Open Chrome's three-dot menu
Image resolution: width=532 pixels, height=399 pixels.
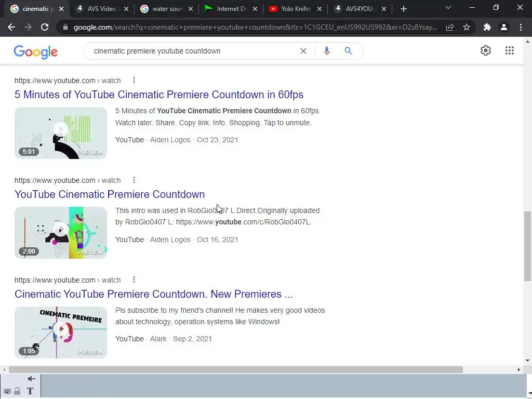coord(521,27)
